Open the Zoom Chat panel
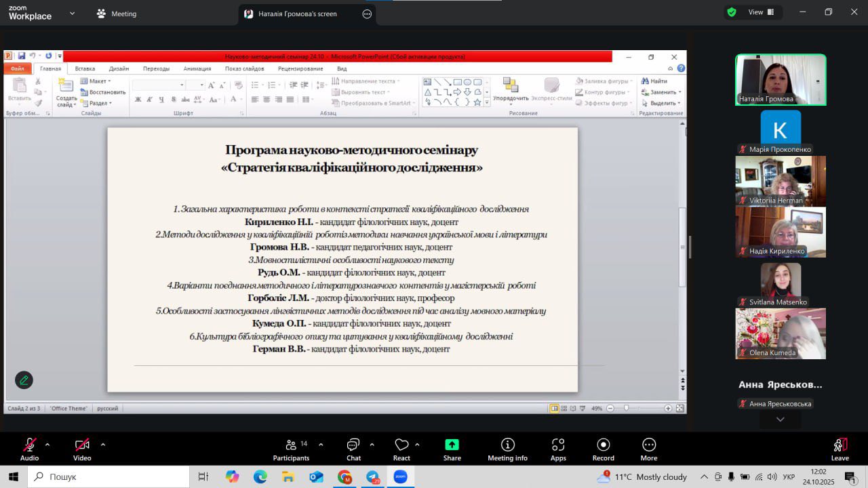The image size is (868, 488). (x=353, y=449)
